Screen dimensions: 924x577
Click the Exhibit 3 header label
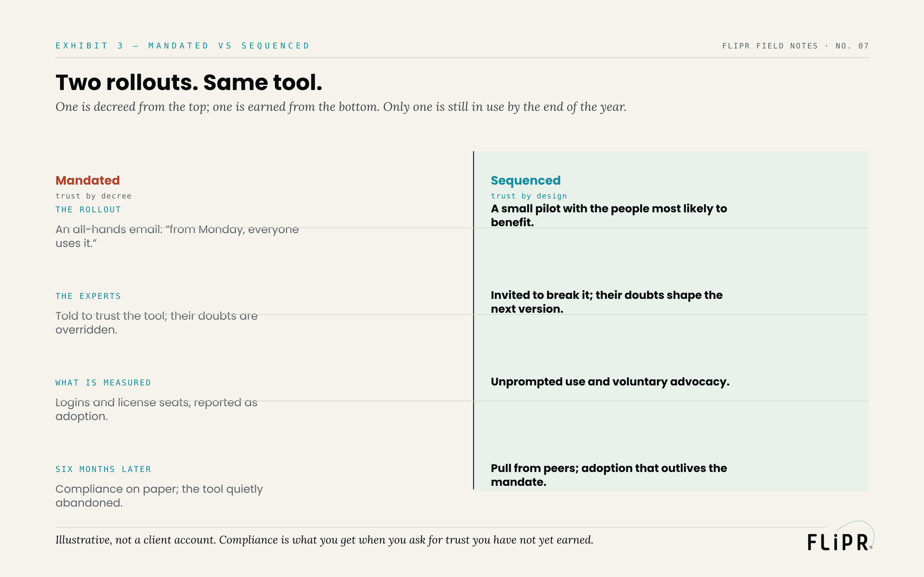click(182, 46)
